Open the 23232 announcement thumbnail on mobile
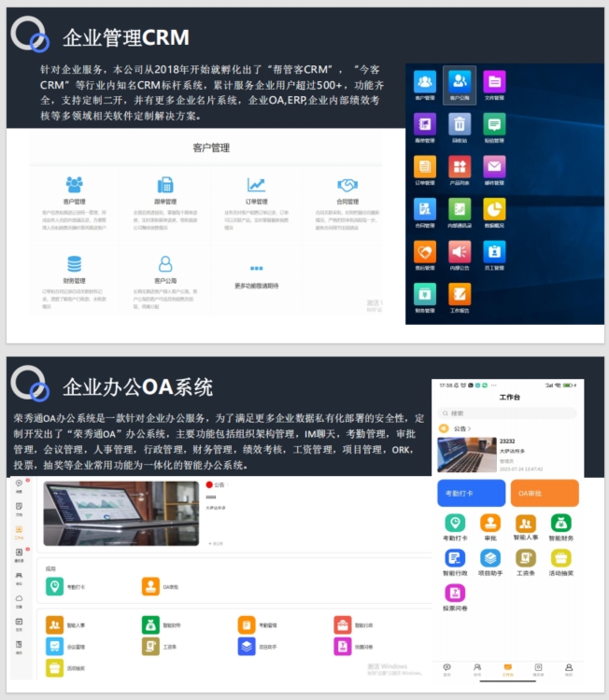The image size is (609, 700). (467, 455)
